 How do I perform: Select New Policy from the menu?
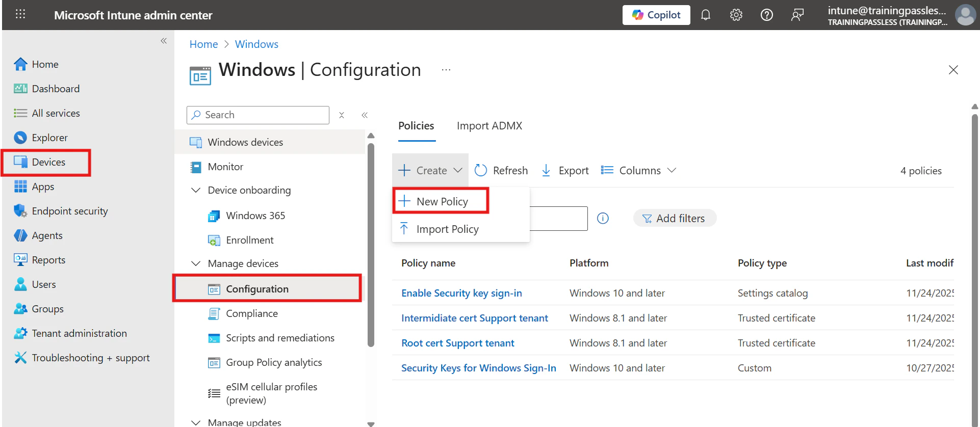(442, 201)
